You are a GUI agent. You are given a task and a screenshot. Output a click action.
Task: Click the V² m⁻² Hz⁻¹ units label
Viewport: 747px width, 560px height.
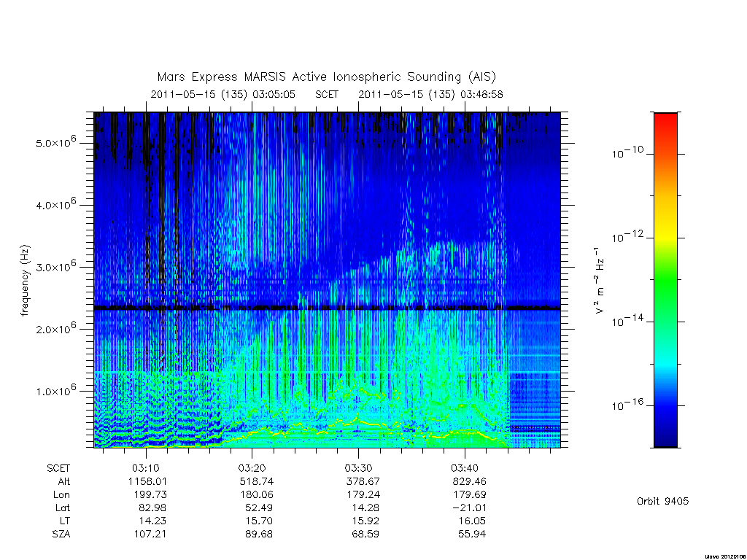pyautogui.click(x=600, y=281)
